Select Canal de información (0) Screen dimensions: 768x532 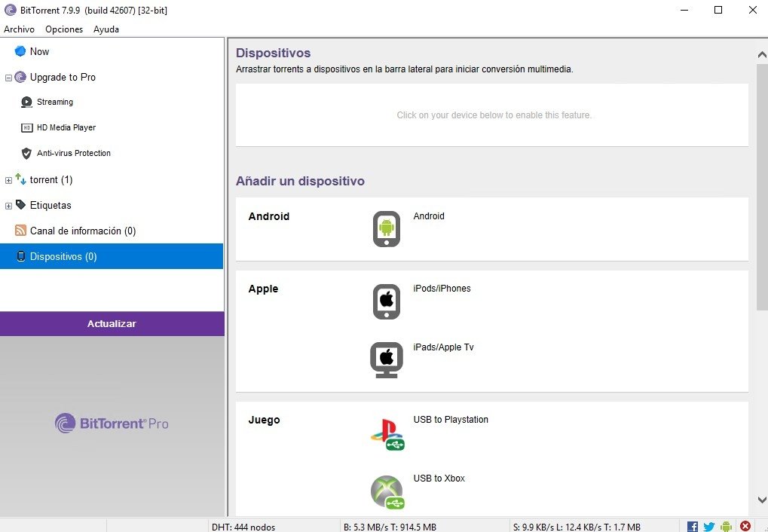pos(83,231)
